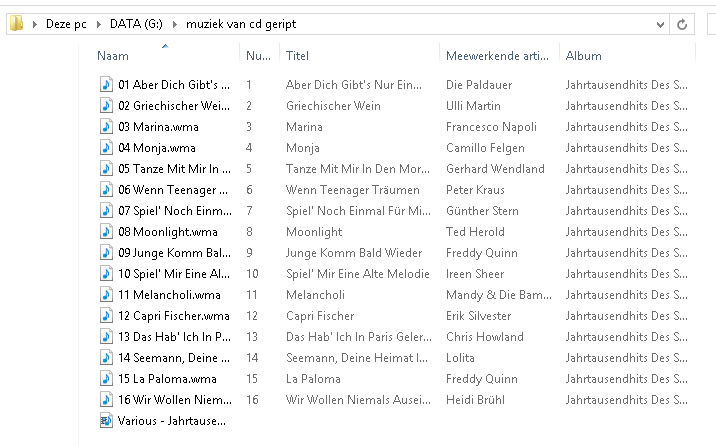Refresh the folder with the reload icon
The image size is (716, 446).
pos(682,24)
